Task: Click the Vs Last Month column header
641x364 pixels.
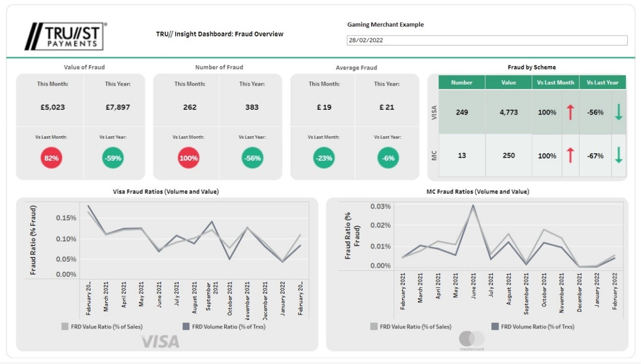Action: point(555,83)
